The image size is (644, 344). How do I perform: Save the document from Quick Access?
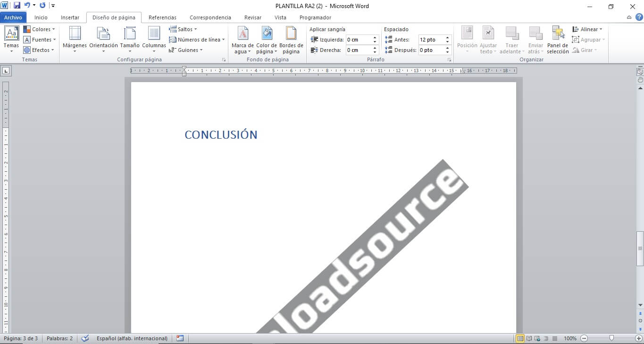click(x=17, y=6)
